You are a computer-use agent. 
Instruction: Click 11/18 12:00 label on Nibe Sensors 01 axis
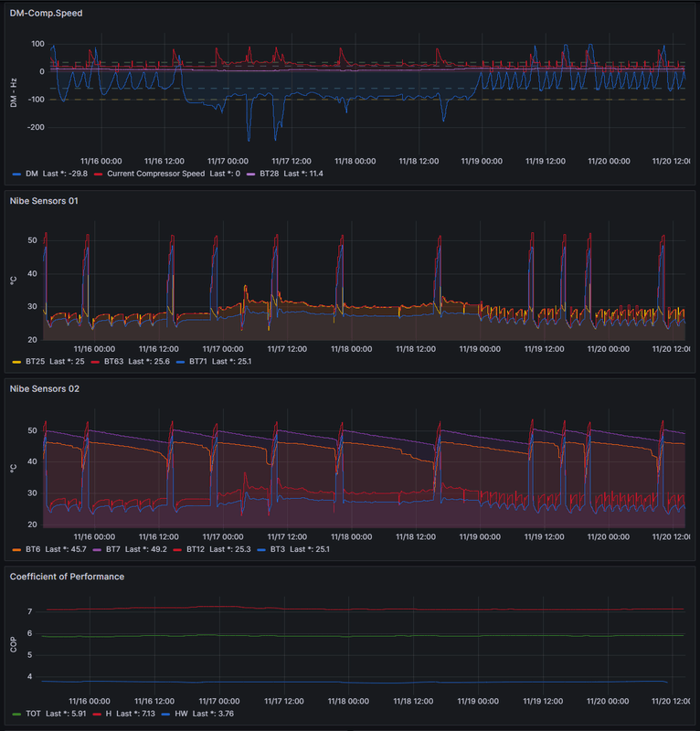(416, 349)
